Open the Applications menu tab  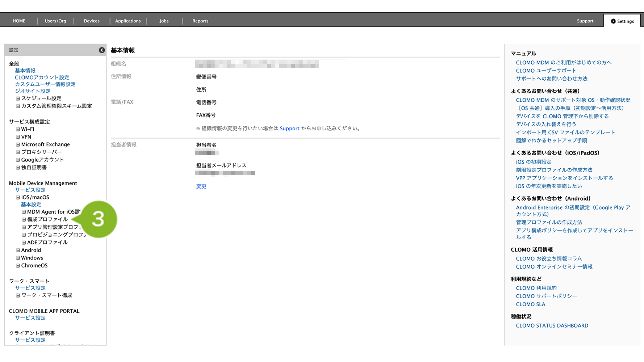[x=128, y=21]
